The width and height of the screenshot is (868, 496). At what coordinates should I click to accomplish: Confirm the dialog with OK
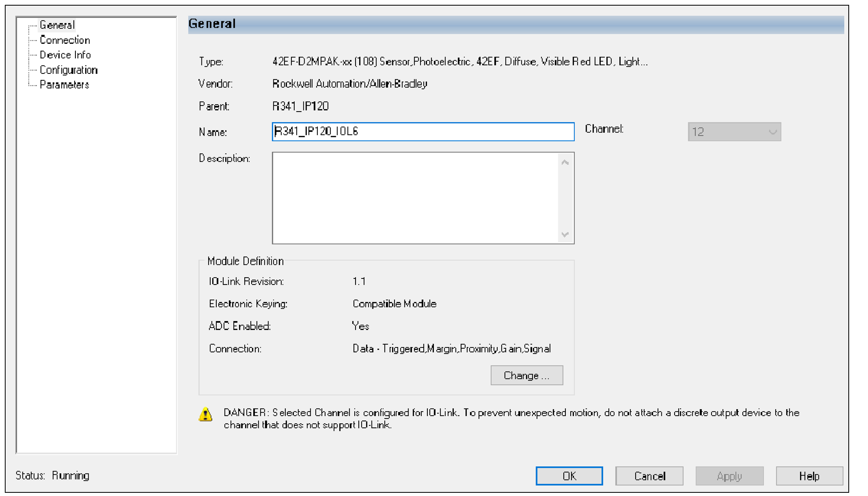click(569, 476)
